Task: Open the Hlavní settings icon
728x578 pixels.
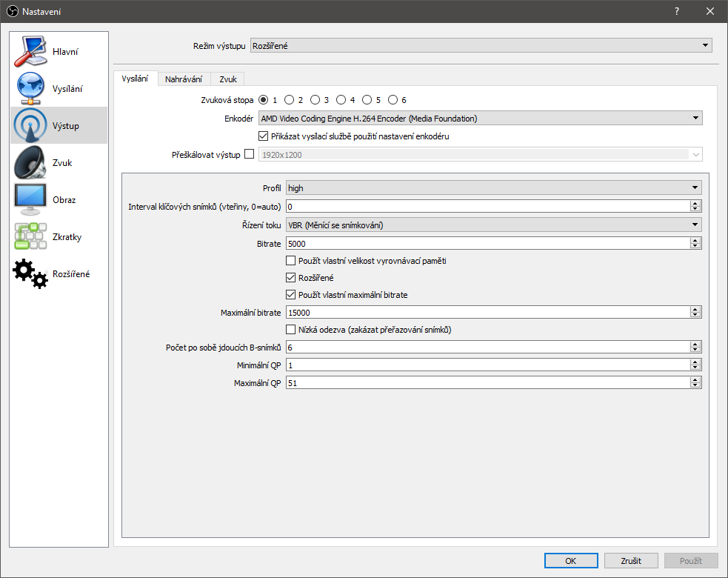Action: [30, 51]
